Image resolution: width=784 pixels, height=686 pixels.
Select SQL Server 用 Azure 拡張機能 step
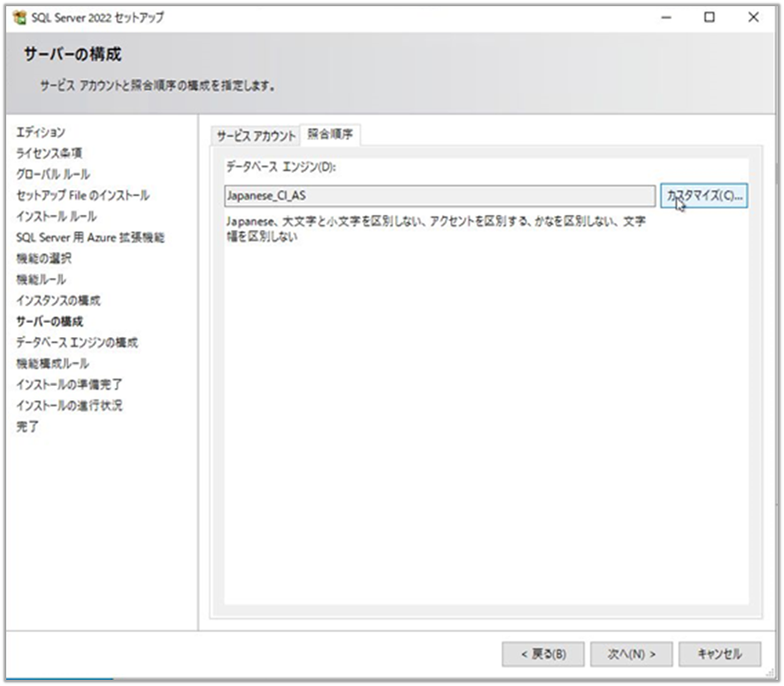[90, 237]
